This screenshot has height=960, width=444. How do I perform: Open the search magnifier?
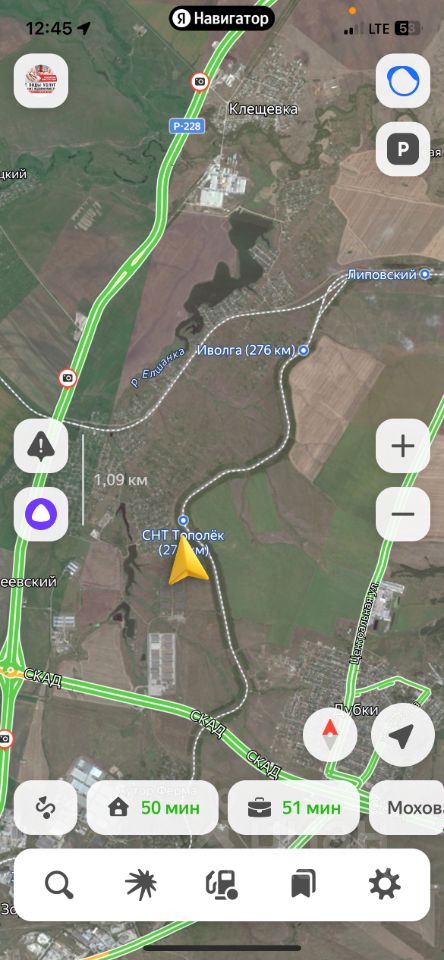click(x=59, y=885)
